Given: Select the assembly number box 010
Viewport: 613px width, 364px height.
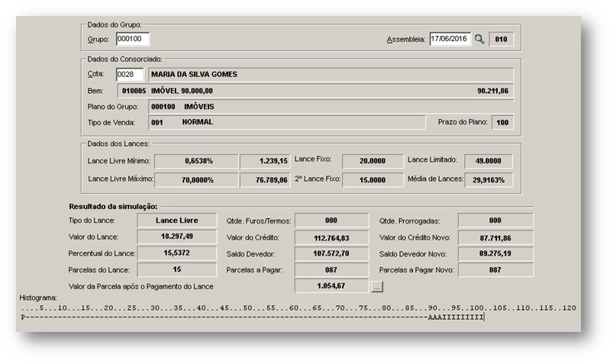Looking at the screenshot, I should 502,39.
